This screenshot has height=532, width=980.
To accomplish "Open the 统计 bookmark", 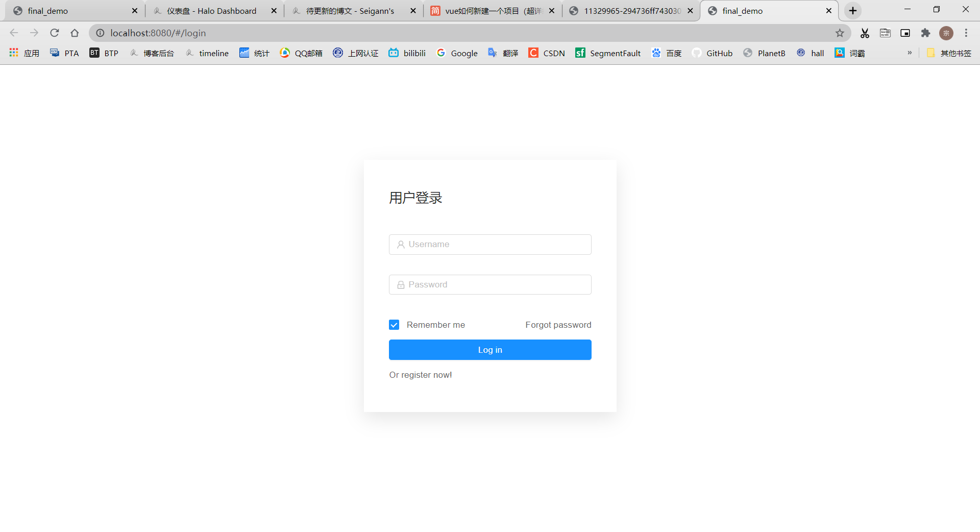I will [254, 53].
